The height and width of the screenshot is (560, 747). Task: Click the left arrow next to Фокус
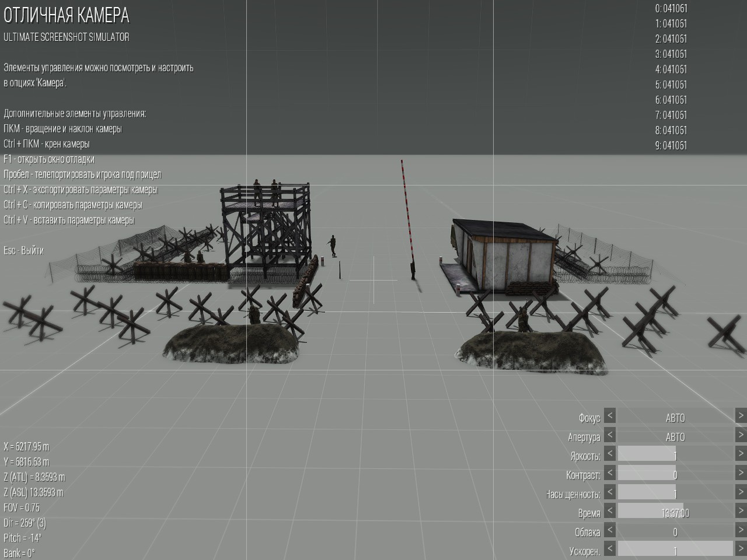coord(609,416)
